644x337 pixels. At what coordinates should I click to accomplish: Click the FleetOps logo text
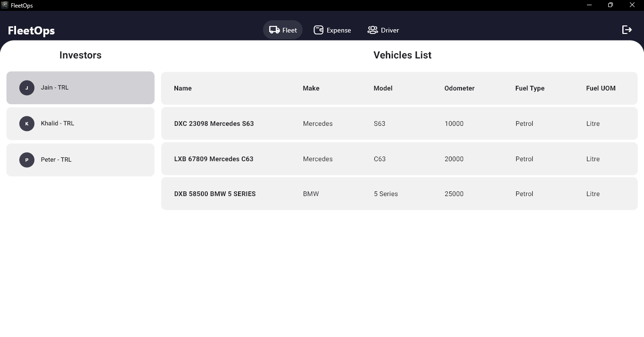(x=32, y=31)
